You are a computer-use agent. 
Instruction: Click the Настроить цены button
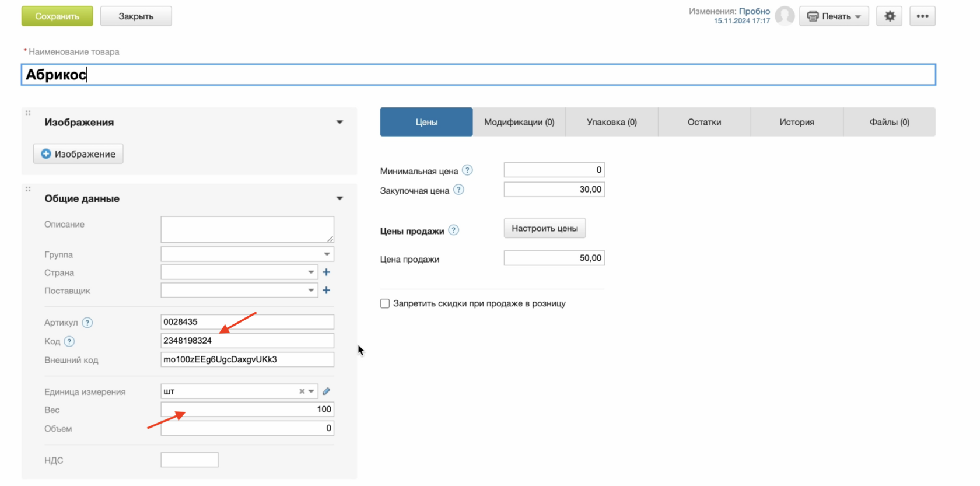[545, 228]
